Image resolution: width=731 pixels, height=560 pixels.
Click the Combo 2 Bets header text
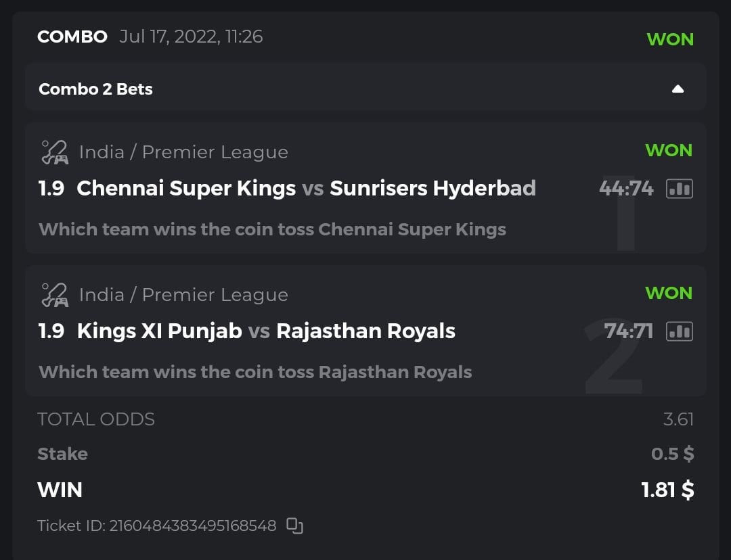(x=95, y=89)
